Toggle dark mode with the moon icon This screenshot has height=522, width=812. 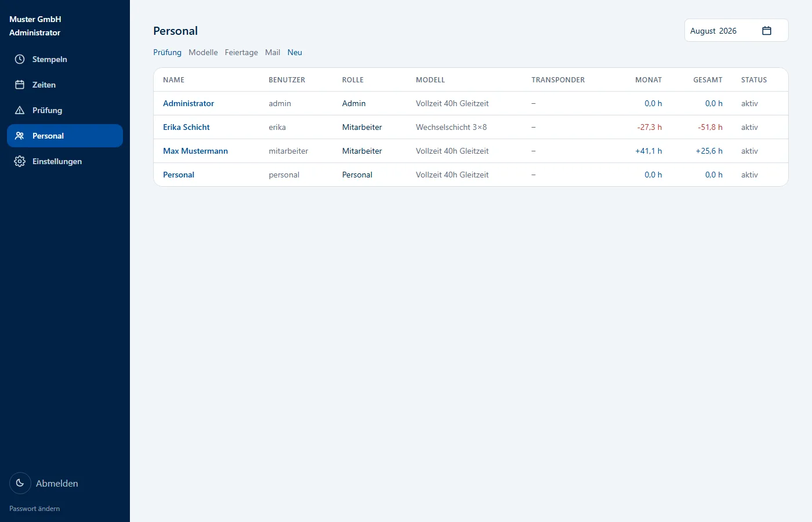(x=20, y=483)
